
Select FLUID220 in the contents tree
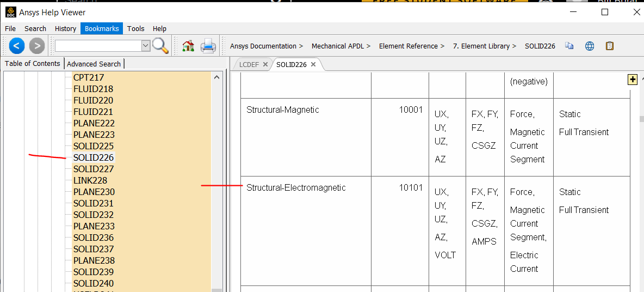(x=93, y=100)
